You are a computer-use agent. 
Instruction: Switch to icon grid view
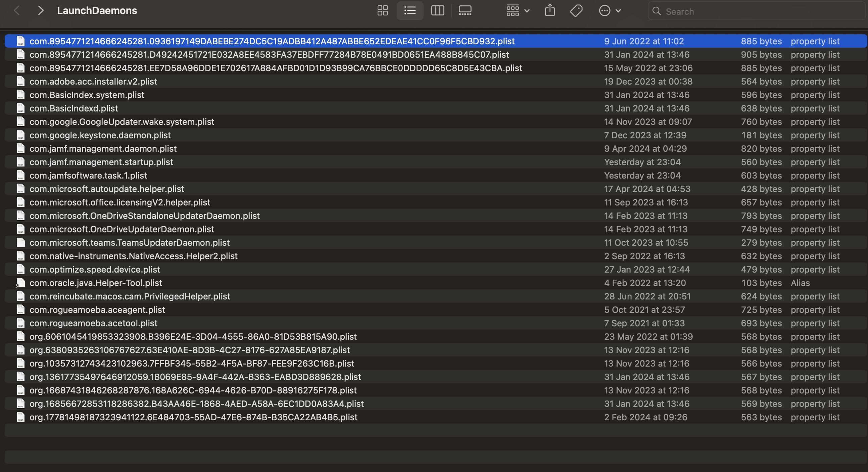[x=382, y=10]
